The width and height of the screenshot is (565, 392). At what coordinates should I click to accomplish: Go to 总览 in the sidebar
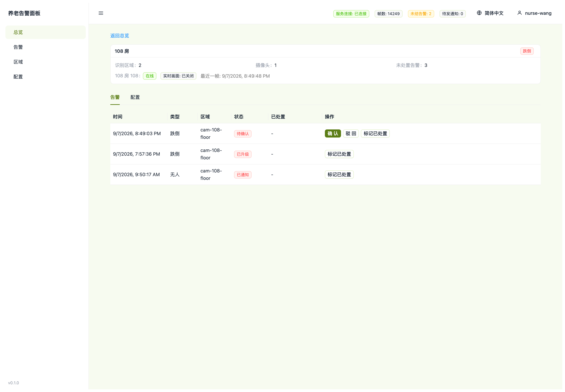pyautogui.click(x=45, y=32)
